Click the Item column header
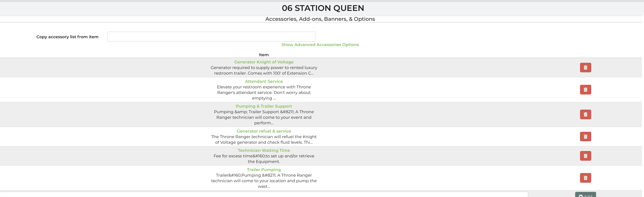The height and width of the screenshot is (197, 644). pyautogui.click(x=264, y=55)
